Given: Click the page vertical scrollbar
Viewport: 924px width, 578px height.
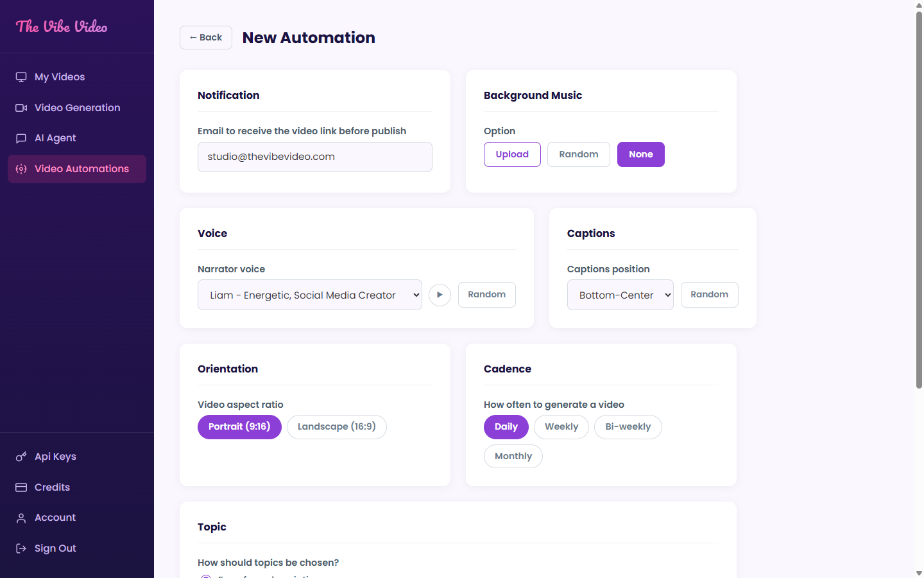Looking at the screenshot, I should tap(919, 199).
